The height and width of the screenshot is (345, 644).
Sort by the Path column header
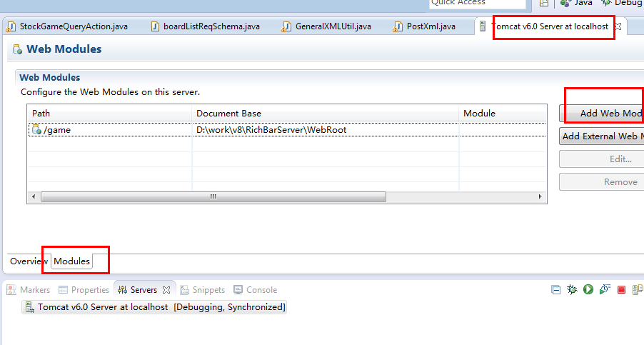point(110,114)
